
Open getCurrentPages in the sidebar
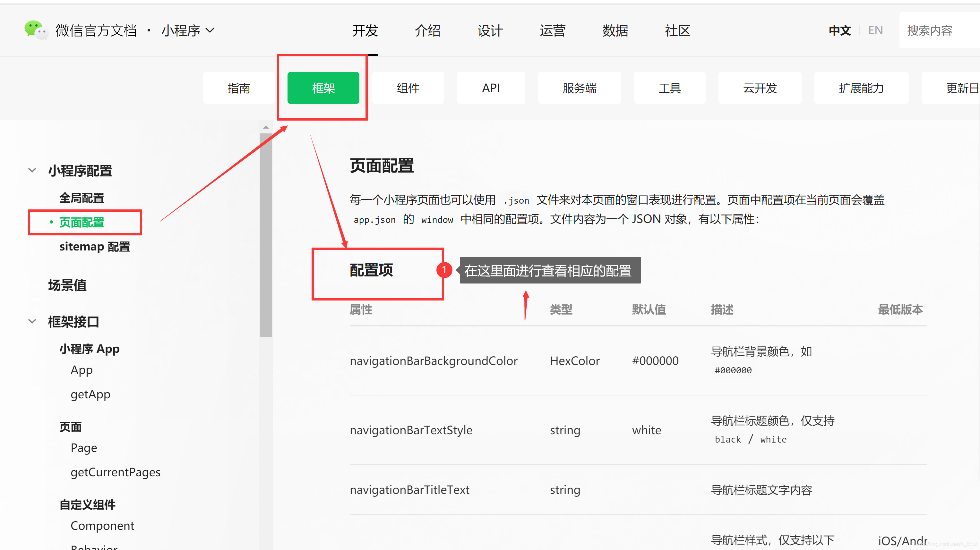pos(116,472)
